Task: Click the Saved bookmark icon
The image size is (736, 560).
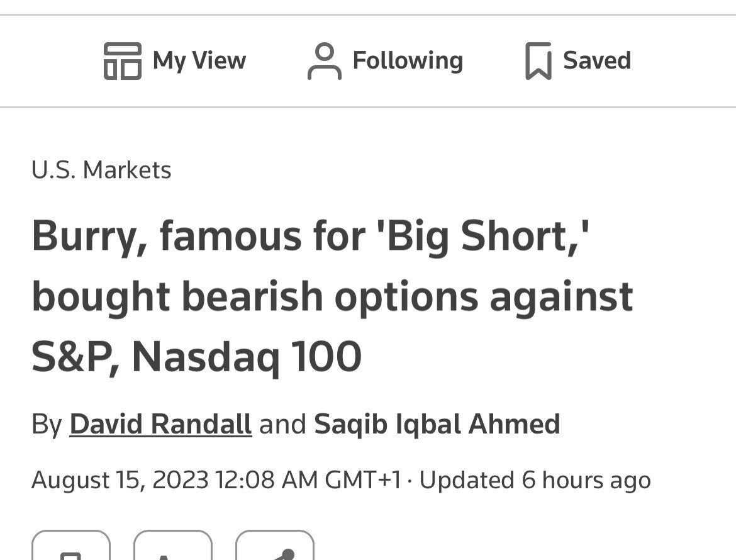Action: pos(538,61)
